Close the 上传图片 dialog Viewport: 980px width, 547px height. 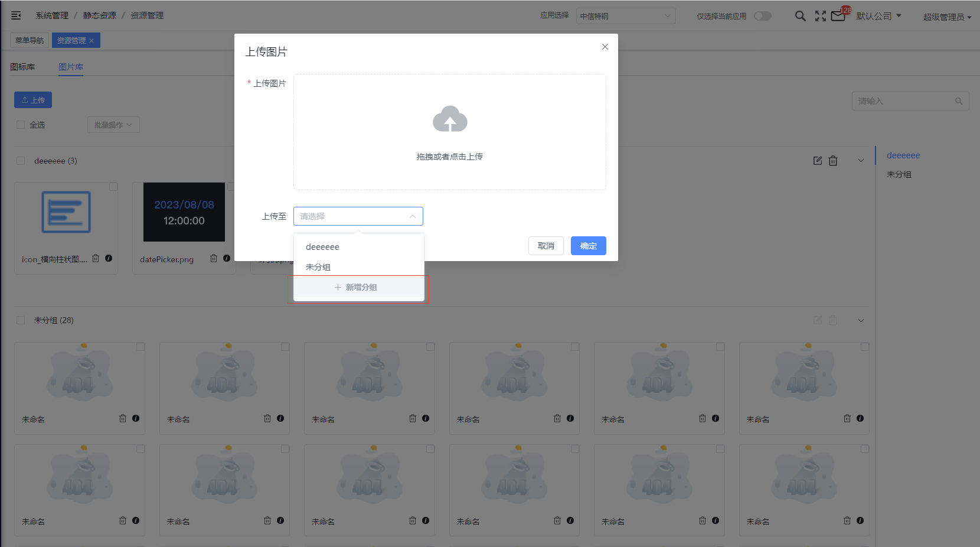(605, 47)
